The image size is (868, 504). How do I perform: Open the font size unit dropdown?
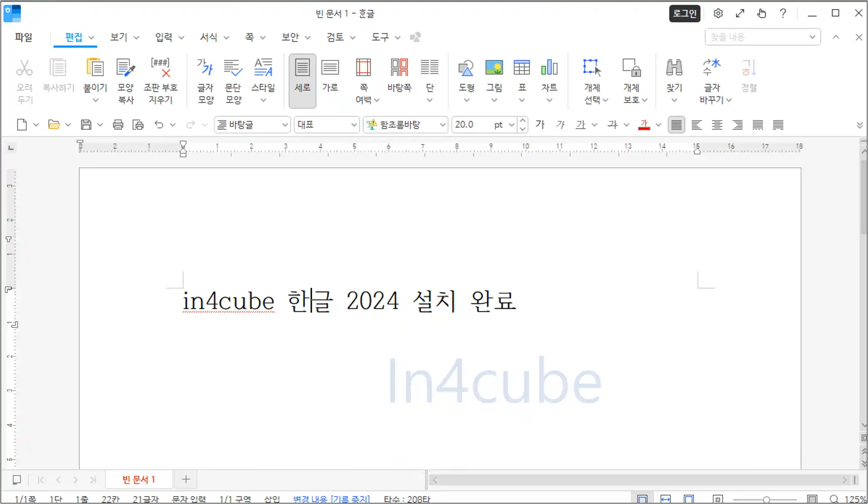pyautogui.click(x=511, y=124)
